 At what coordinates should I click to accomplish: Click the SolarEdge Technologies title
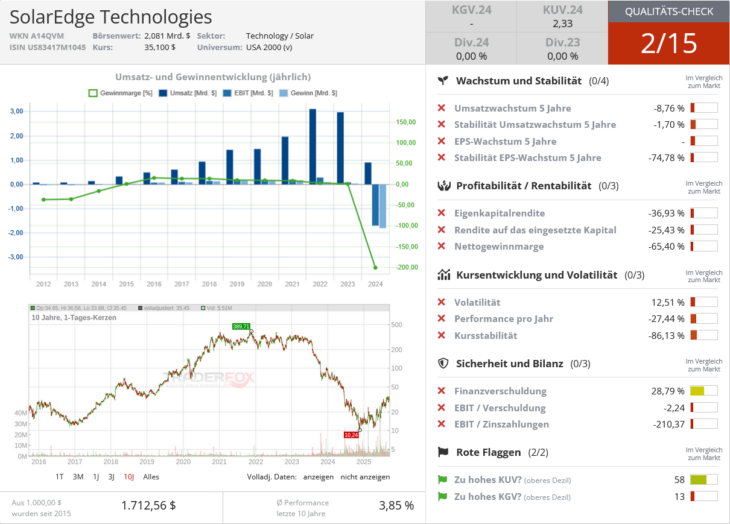111,17
